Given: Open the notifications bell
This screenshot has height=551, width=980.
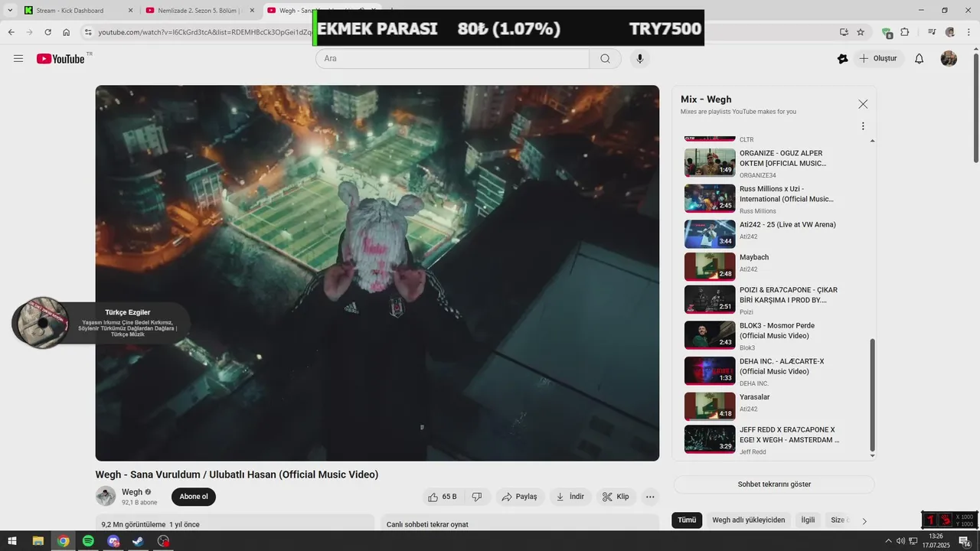Looking at the screenshot, I should point(920,59).
